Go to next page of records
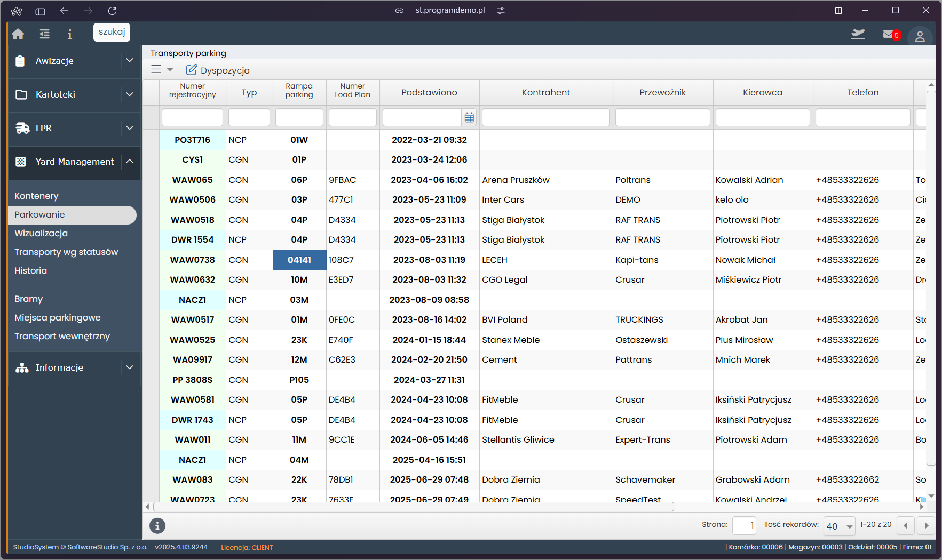This screenshot has width=942, height=560. tap(926, 526)
